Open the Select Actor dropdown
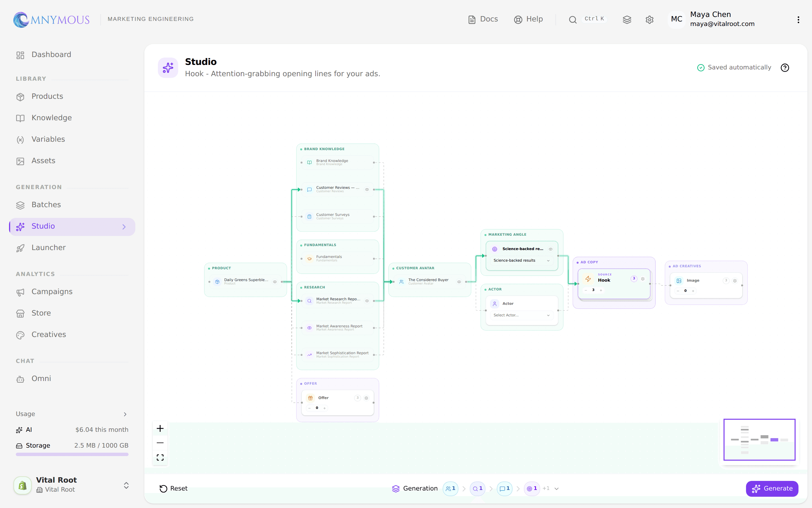The image size is (812, 508). (x=521, y=315)
